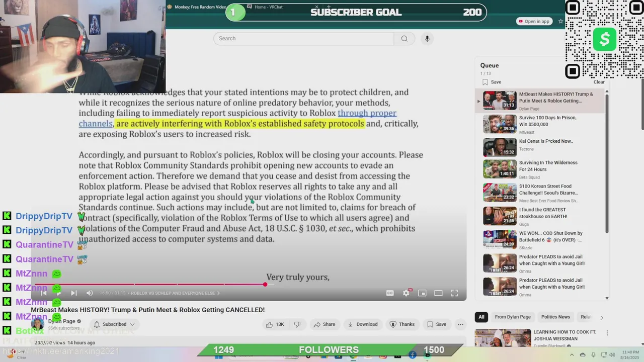
Task: Expand the ROBLOX VS SCHLEP chapter title
Action: [175, 293]
